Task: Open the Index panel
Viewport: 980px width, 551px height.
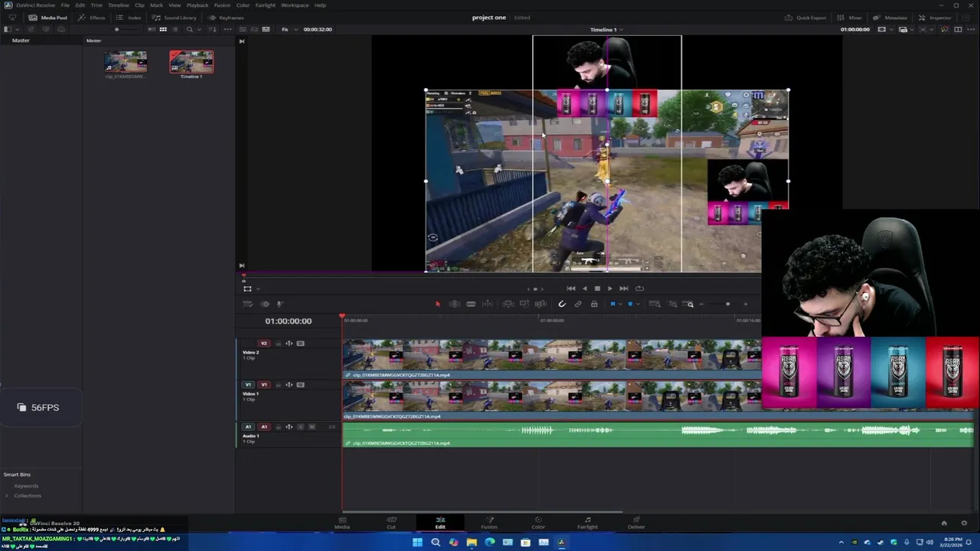Action: coord(129,18)
